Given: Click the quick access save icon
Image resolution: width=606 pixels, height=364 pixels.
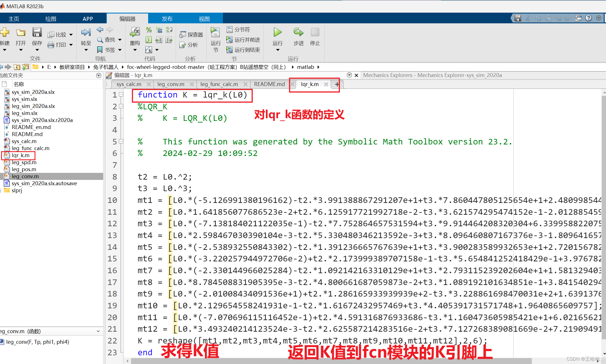Looking at the screenshot, I should pyautogui.click(x=518, y=18).
